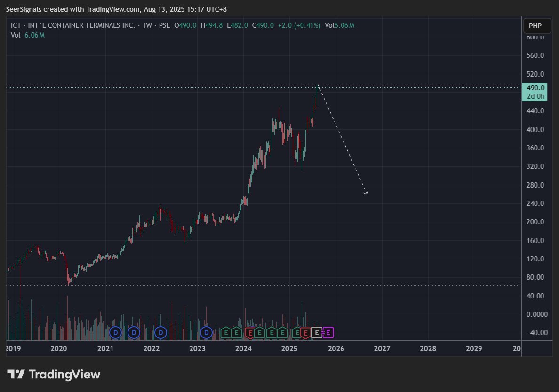
Task: Click the Vol 6.06M indicator legend
Action: click(x=27, y=35)
